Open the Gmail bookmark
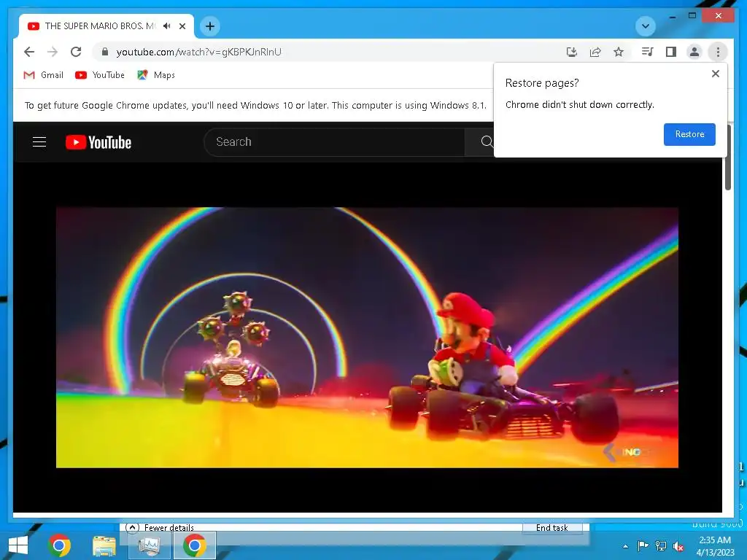This screenshot has height=560, width=747. (43, 75)
